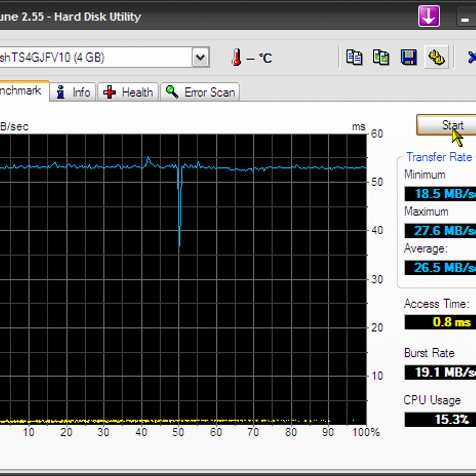Click the 0.8 ms access time value
Viewport: 476px width, 476px height.
click(x=440, y=322)
